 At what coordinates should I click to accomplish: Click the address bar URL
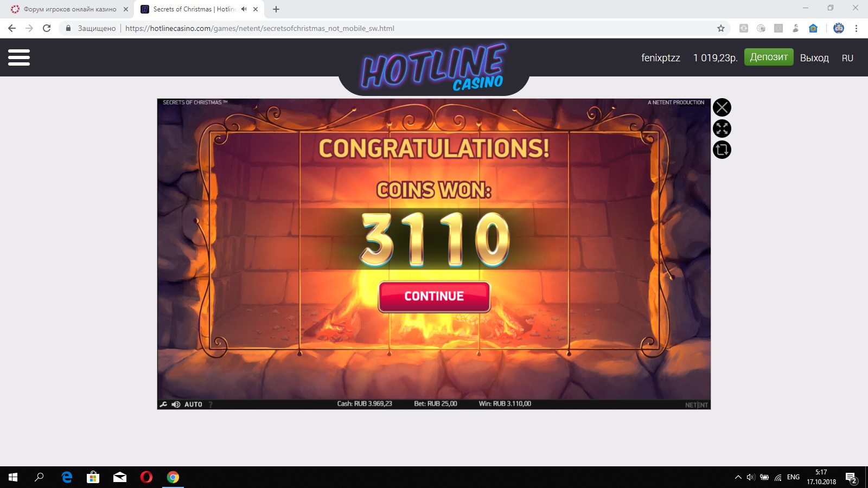[259, 28]
